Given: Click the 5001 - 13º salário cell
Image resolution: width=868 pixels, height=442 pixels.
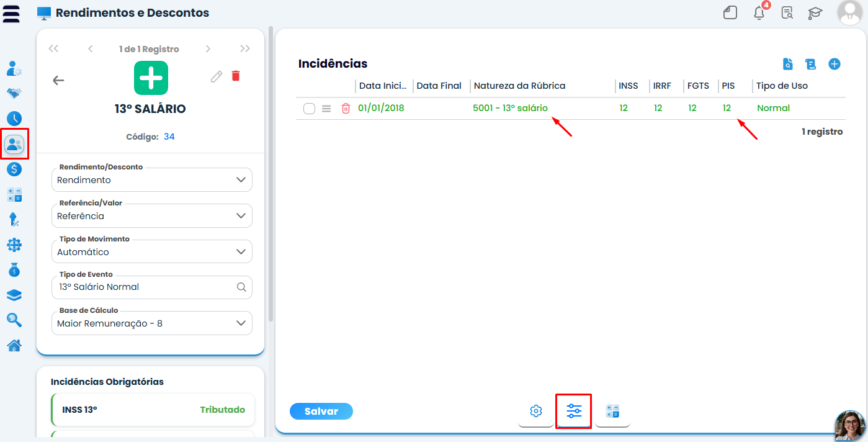Looking at the screenshot, I should click(x=510, y=108).
